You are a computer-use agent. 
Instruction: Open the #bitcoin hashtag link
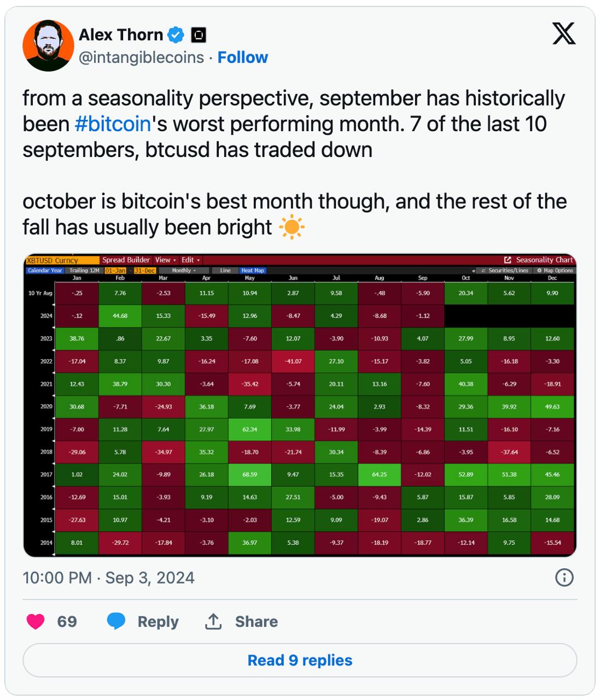(113, 124)
